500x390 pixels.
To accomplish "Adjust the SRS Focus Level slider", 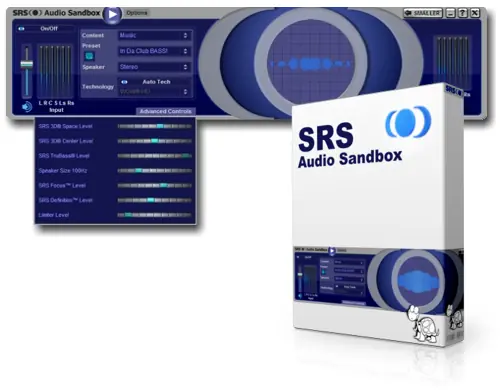I will (x=154, y=185).
